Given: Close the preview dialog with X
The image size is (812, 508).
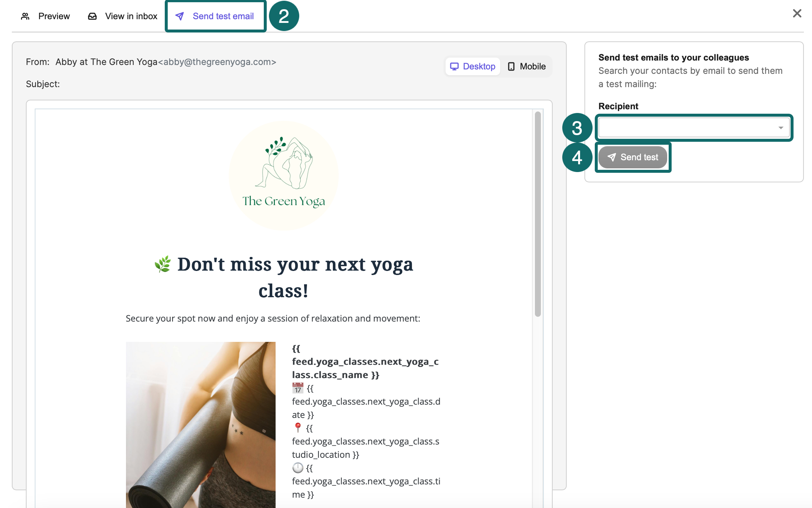Looking at the screenshot, I should click(797, 14).
